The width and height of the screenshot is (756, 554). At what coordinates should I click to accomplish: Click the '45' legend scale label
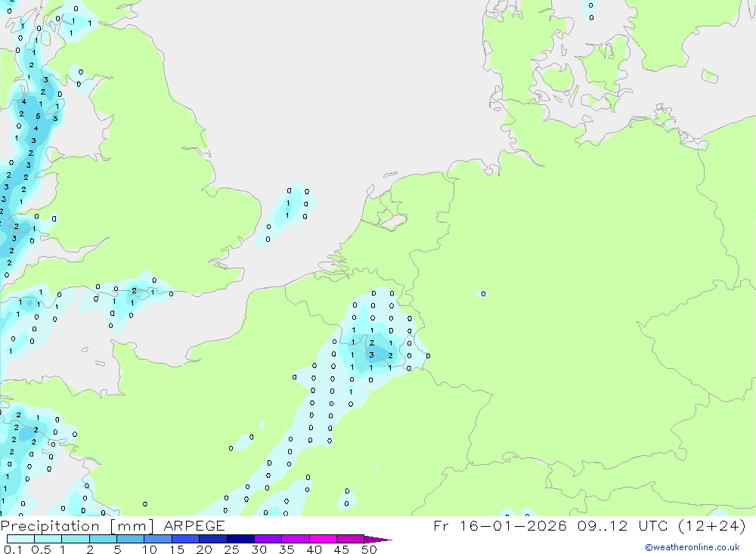click(x=342, y=549)
